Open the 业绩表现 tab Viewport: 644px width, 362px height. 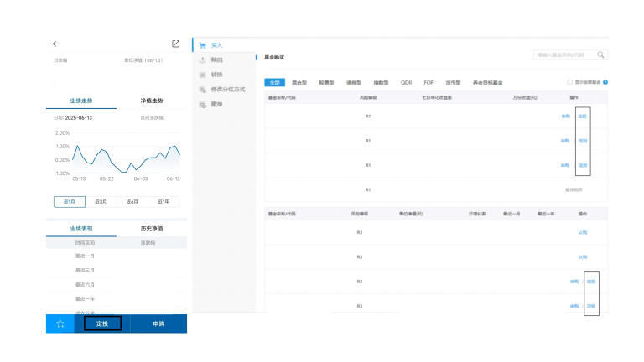81,229
